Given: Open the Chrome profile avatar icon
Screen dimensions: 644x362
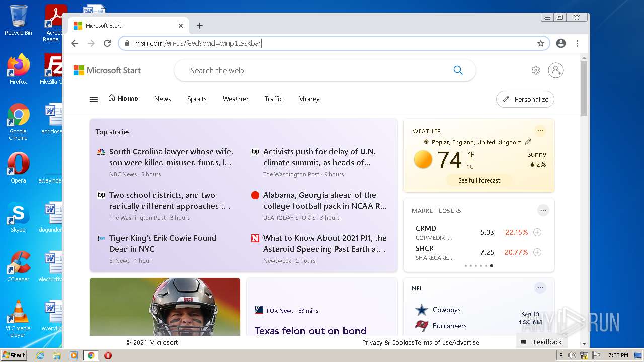Looking at the screenshot, I should (x=561, y=43).
